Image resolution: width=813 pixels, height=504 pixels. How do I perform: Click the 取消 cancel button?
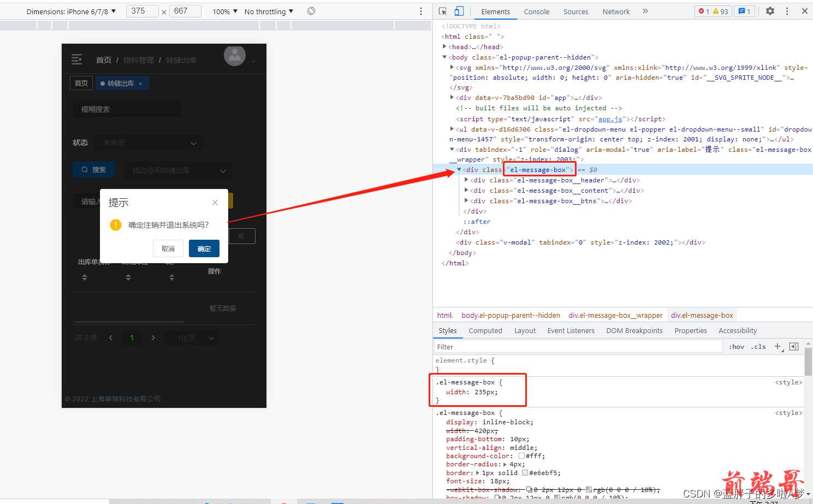[168, 248]
